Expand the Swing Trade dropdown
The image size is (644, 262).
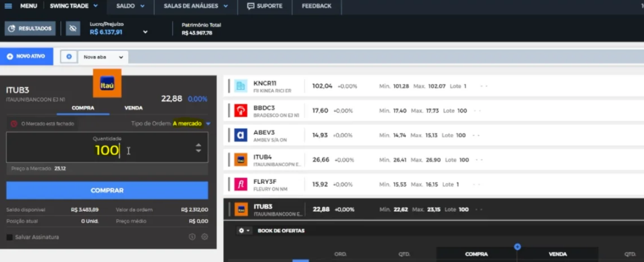96,6
